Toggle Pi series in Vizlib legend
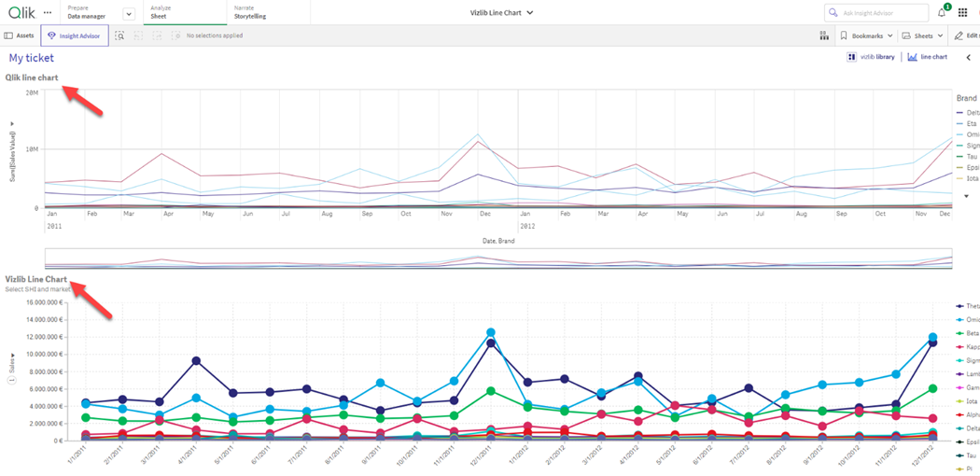The image size is (980, 476). pyautogui.click(x=964, y=468)
